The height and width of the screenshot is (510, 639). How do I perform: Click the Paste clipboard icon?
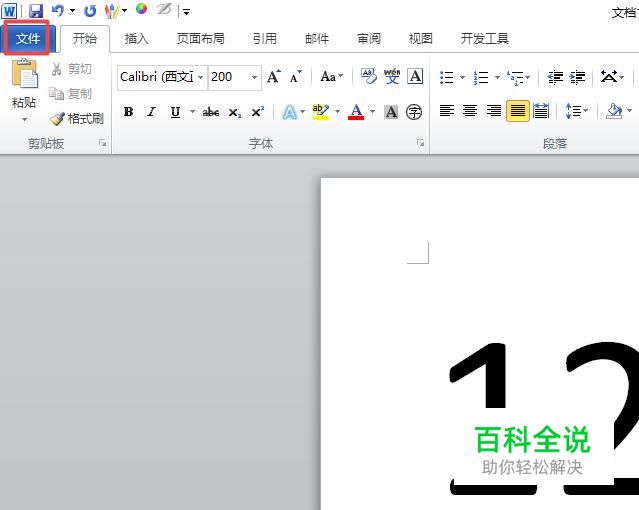click(x=24, y=74)
